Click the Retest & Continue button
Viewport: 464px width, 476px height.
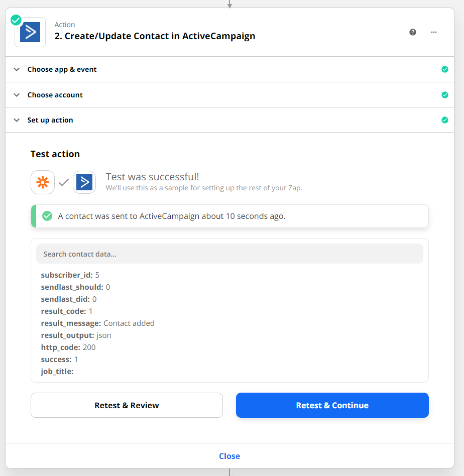(x=332, y=405)
